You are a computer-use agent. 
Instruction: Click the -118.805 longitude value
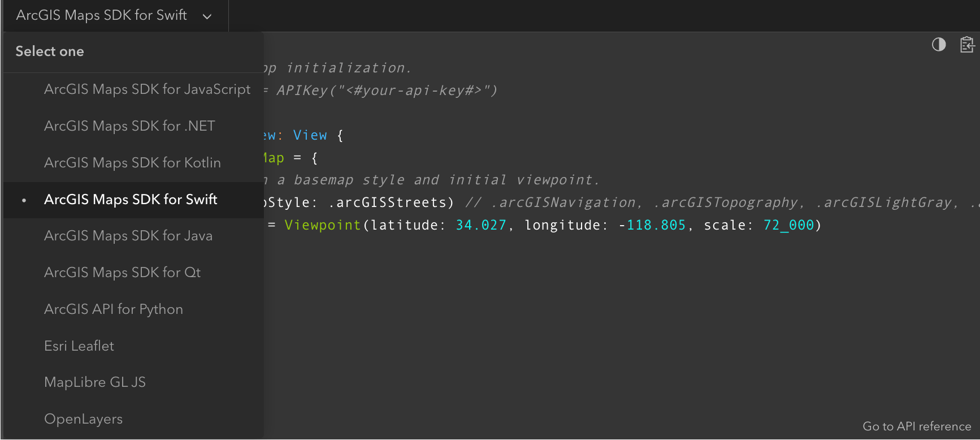coord(652,225)
